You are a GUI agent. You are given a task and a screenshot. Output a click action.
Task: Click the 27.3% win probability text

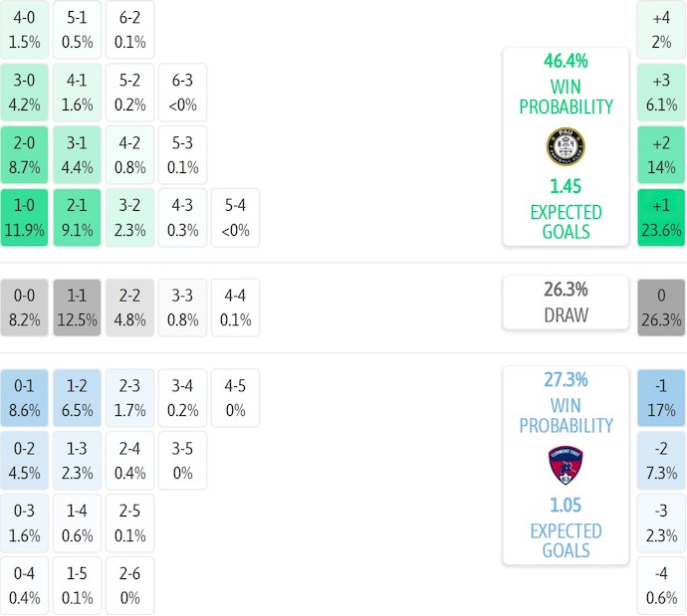(566, 379)
